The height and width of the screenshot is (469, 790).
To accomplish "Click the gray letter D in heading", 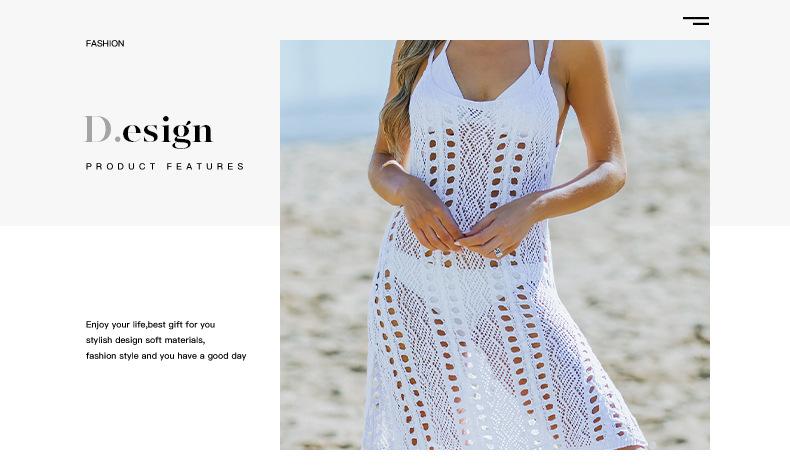I will click(x=98, y=129).
